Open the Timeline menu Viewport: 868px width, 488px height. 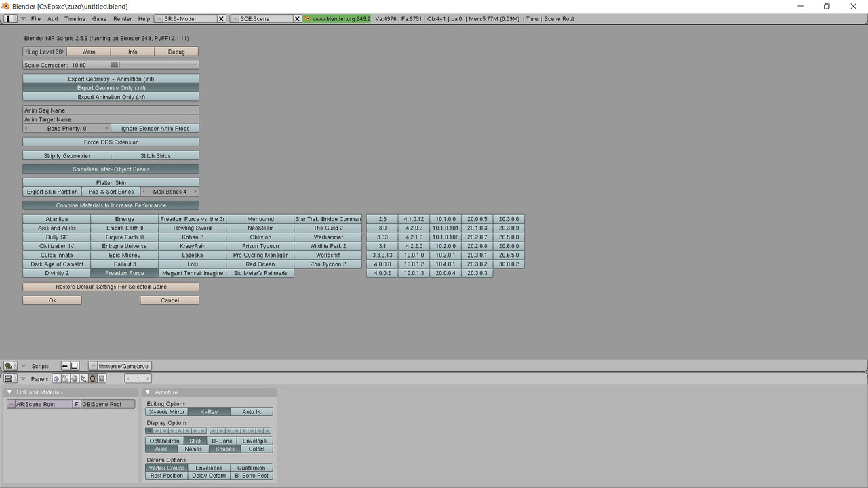tap(75, 19)
